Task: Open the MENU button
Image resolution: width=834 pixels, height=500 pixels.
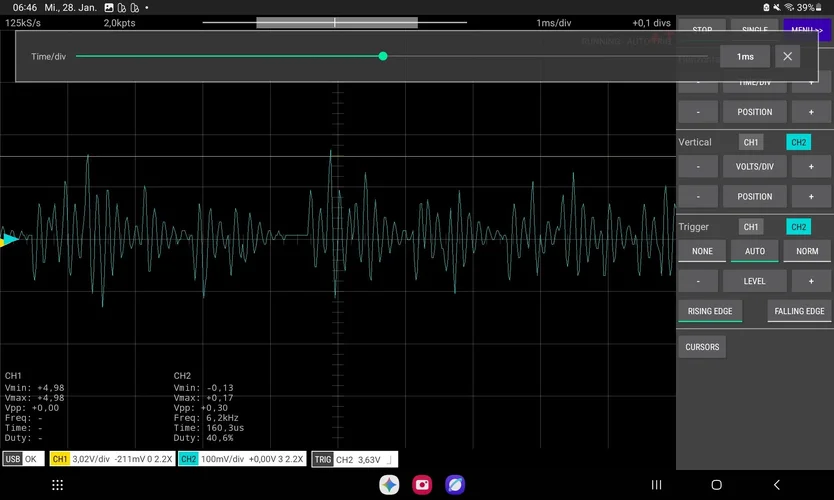Action: 806,29
